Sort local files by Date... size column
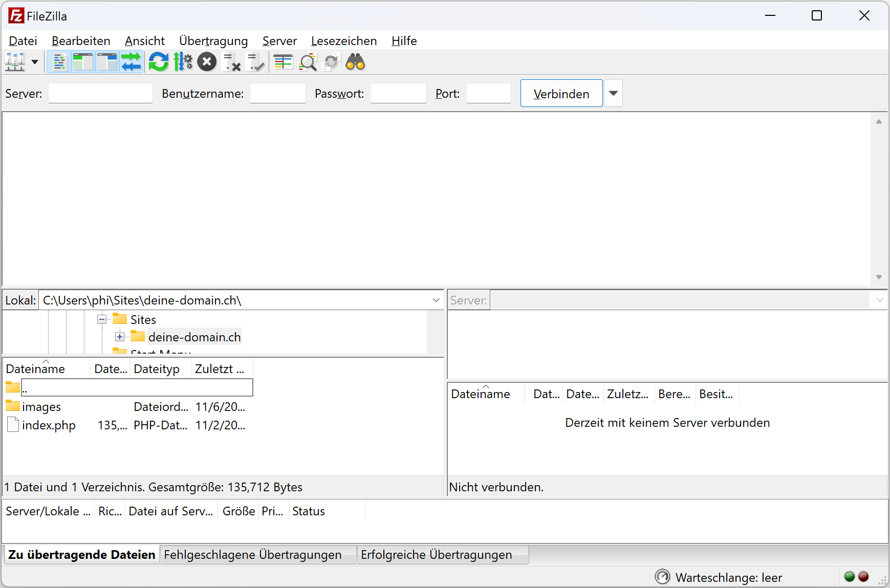Image resolution: width=890 pixels, height=588 pixels. 111,369
